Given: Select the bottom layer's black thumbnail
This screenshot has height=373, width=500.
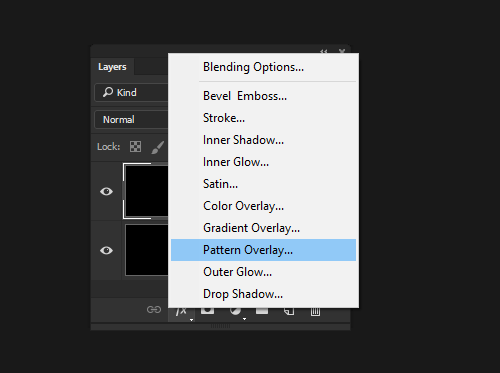Looking at the screenshot, I should coord(147,250).
